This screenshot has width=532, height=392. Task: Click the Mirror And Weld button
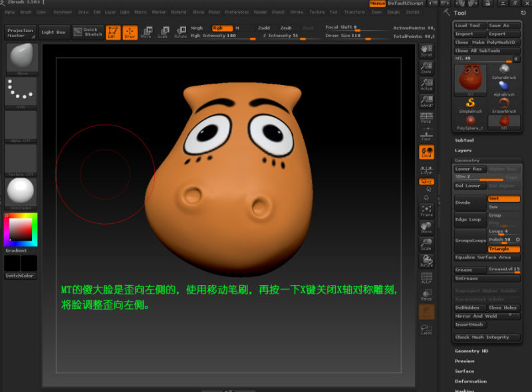(487, 316)
